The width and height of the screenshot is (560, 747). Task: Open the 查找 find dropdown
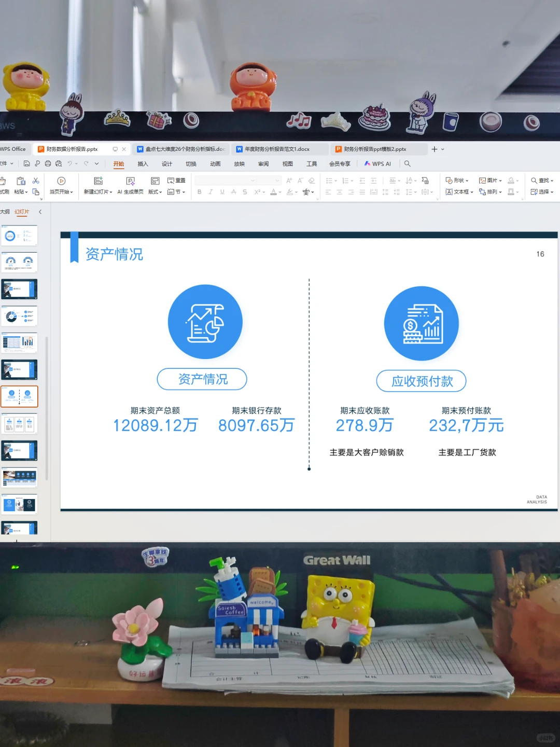point(542,181)
